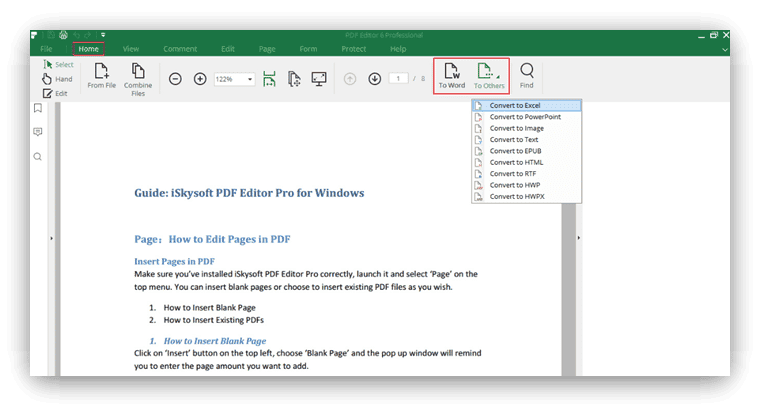Switch to the Page tab
This screenshot has height=411, width=760.
click(267, 49)
